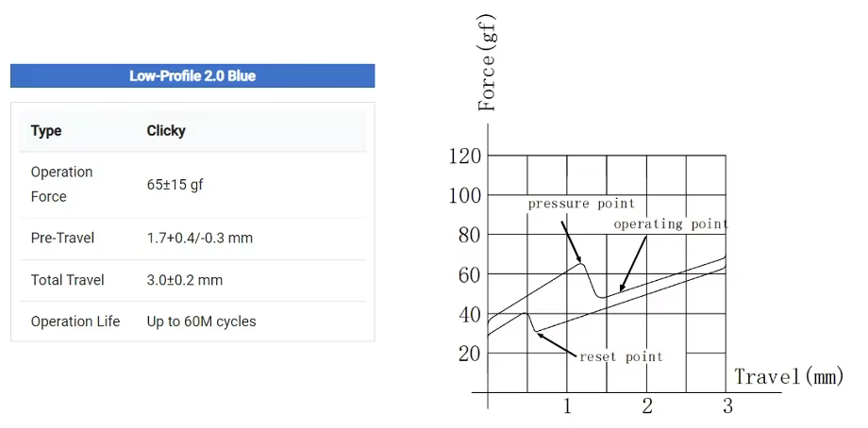Select the Operation Force row label
This screenshot has width=868, height=428.
click(x=61, y=184)
